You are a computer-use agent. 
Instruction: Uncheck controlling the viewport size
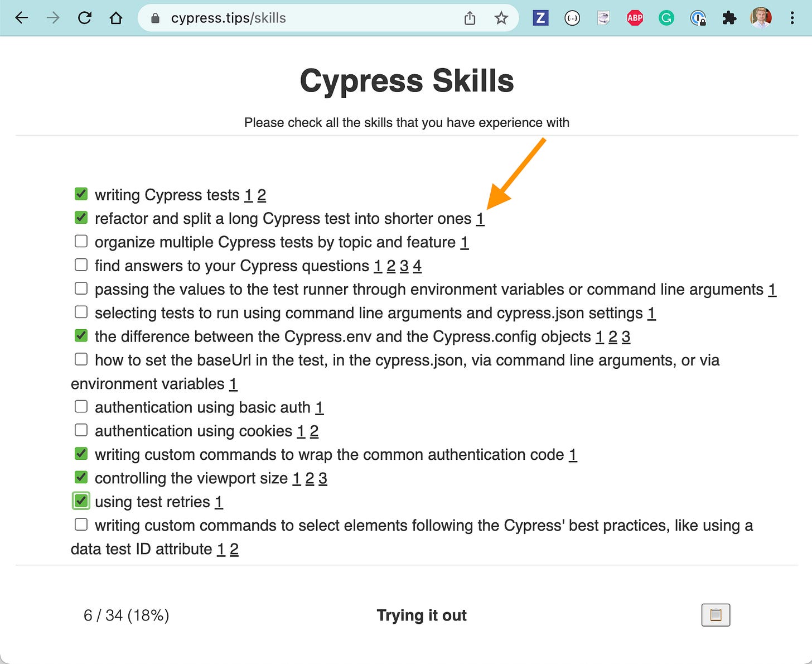[81, 477]
